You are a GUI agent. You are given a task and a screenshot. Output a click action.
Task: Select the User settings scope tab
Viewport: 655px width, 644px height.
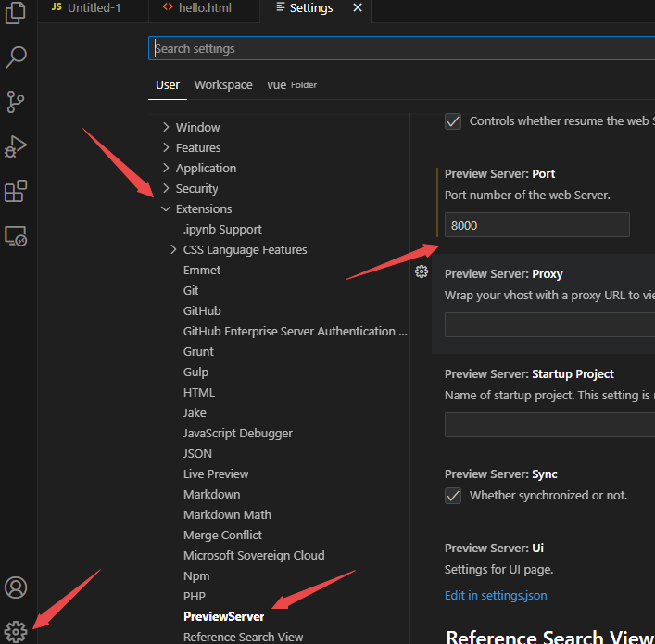click(168, 85)
